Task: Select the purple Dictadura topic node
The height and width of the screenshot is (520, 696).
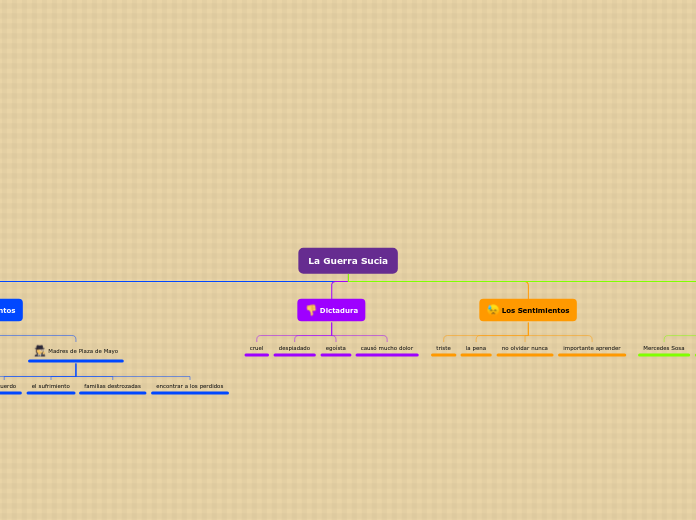Action: pyautogui.click(x=331, y=310)
